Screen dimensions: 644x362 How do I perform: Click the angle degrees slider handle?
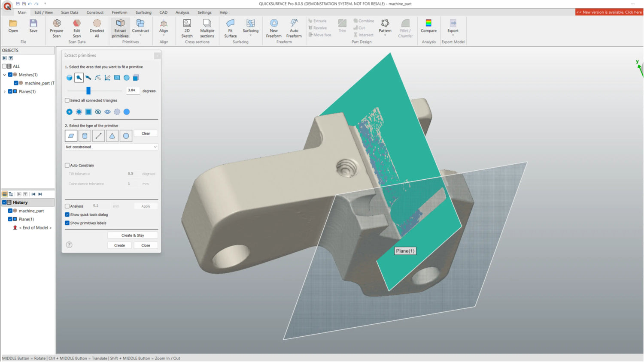88,90
